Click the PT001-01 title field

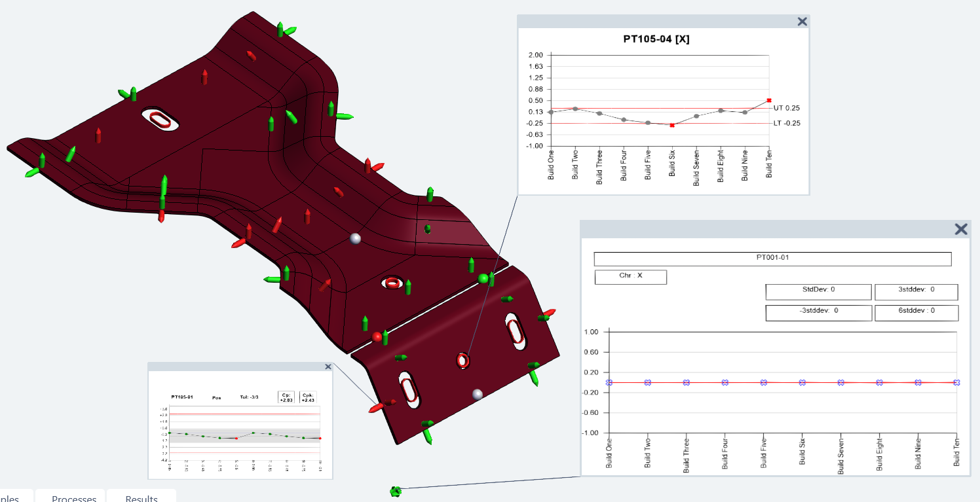click(x=772, y=259)
